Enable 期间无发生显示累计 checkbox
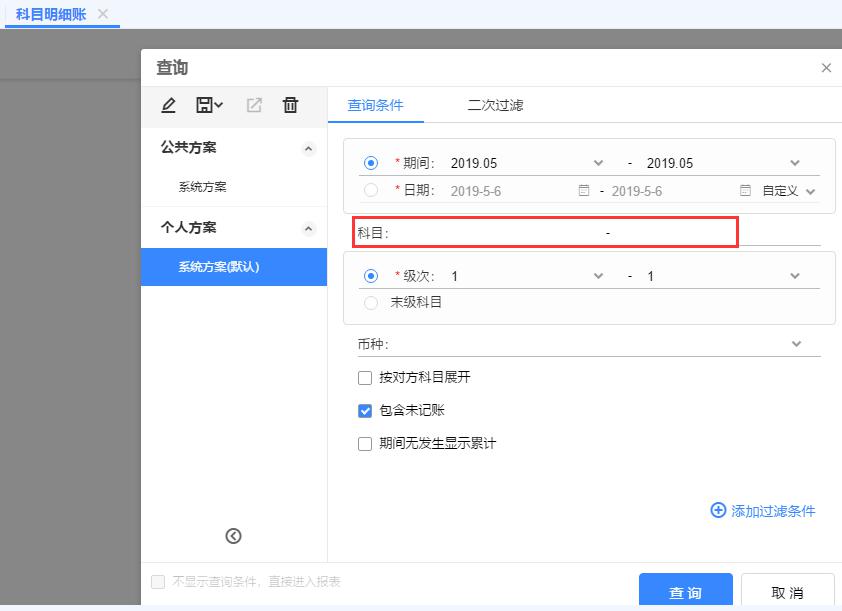 365,443
